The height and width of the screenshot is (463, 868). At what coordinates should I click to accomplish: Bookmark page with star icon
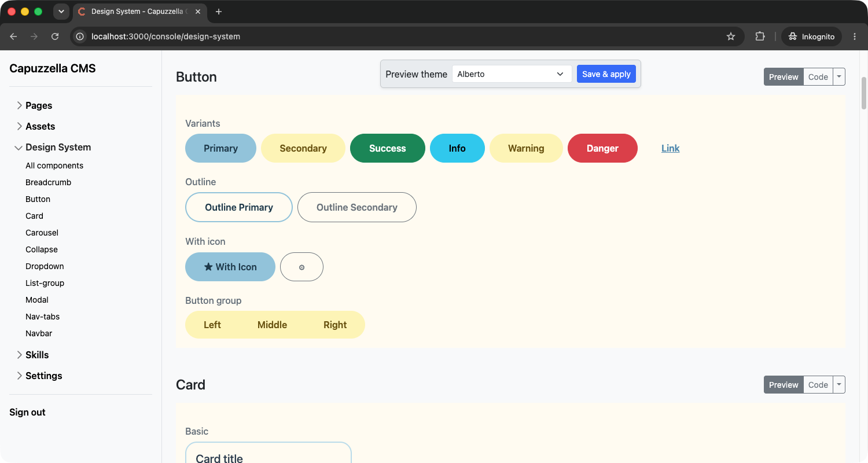click(x=731, y=36)
